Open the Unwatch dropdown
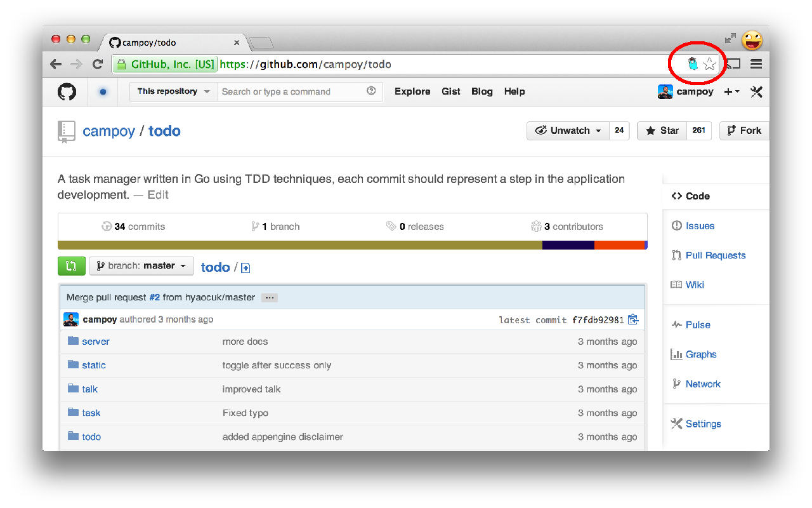This screenshot has width=812, height=508. coord(568,131)
